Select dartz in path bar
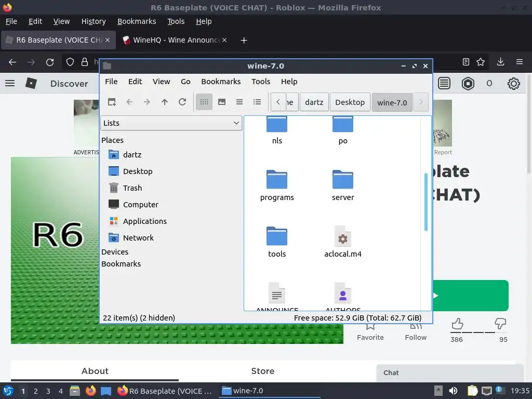Viewport: 532px width, 399px height. (314, 102)
